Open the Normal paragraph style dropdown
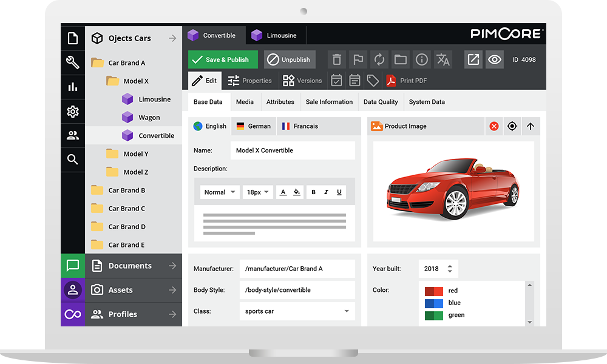This screenshot has height=364, width=607. pos(219,192)
